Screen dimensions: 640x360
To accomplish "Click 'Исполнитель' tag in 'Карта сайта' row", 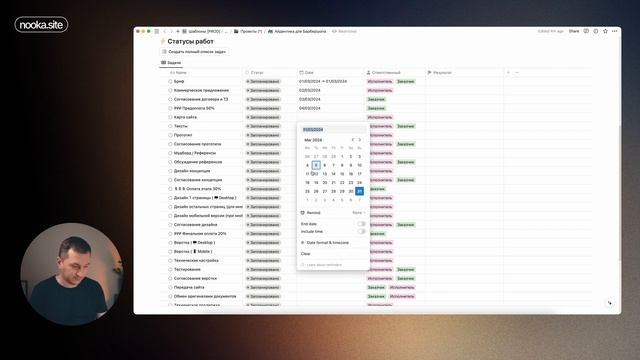I will (380, 118).
